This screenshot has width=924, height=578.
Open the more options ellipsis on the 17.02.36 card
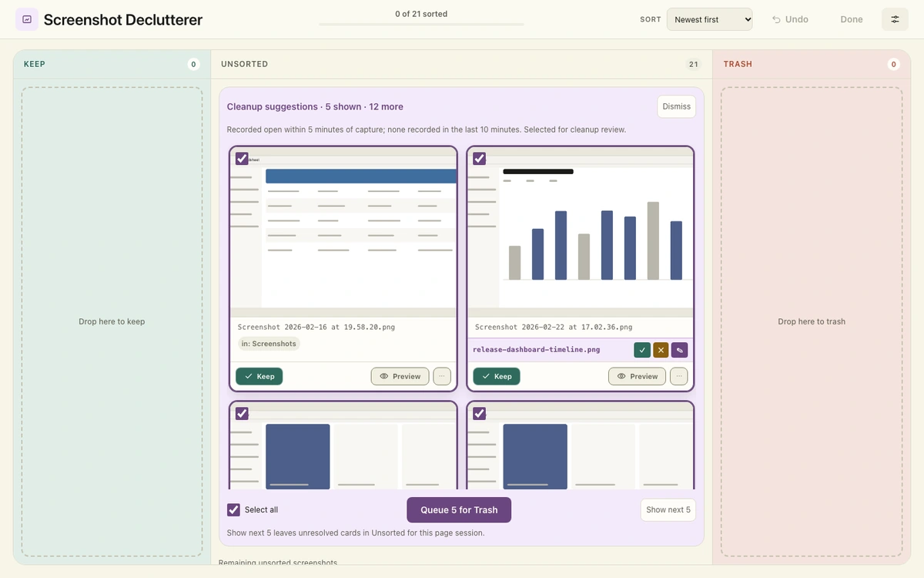coord(679,376)
